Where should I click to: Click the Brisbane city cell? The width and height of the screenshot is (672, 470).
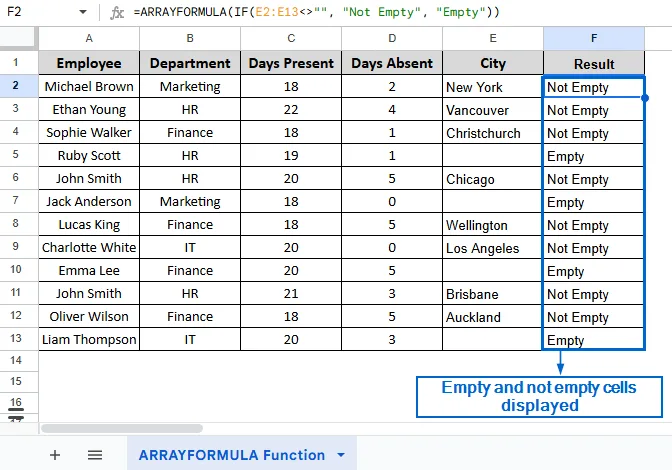[x=493, y=293]
